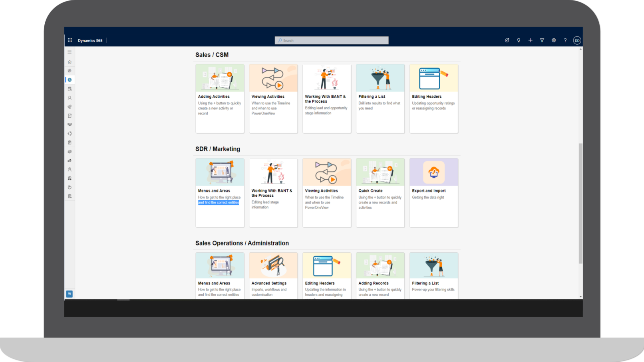Open the DD user account menu
This screenshot has height=362, width=644.
[577, 40]
